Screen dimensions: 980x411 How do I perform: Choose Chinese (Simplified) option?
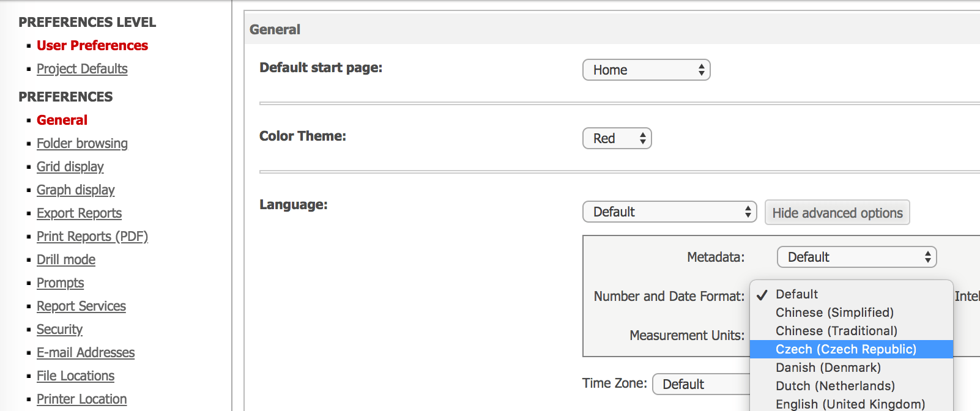click(834, 313)
